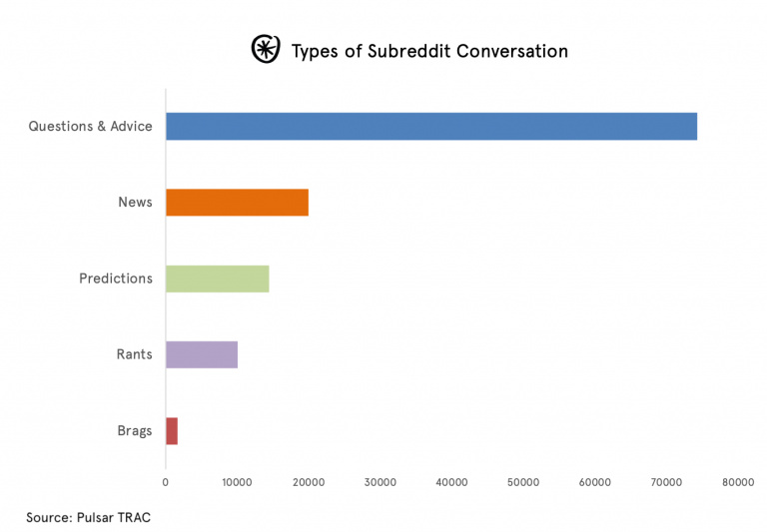Click the blue Questions & Advice bar

point(430,127)
